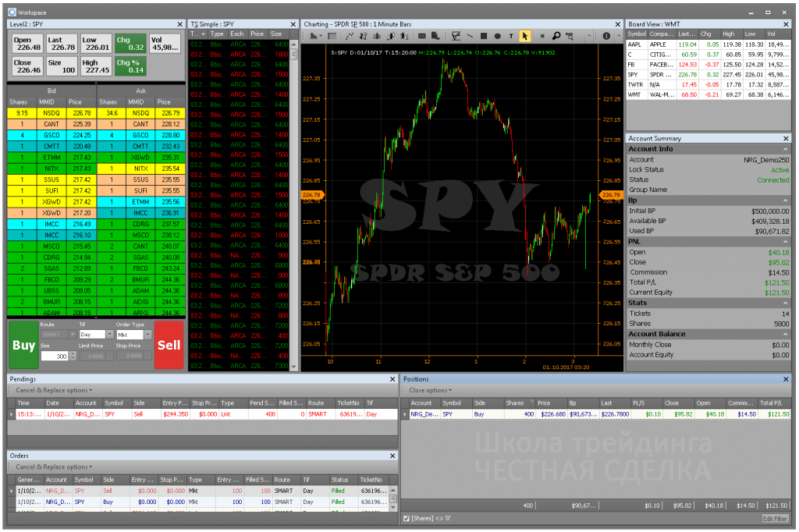
Task: Select the circle drawing tool
Action: pyautogui.click(x=497, y=36)
